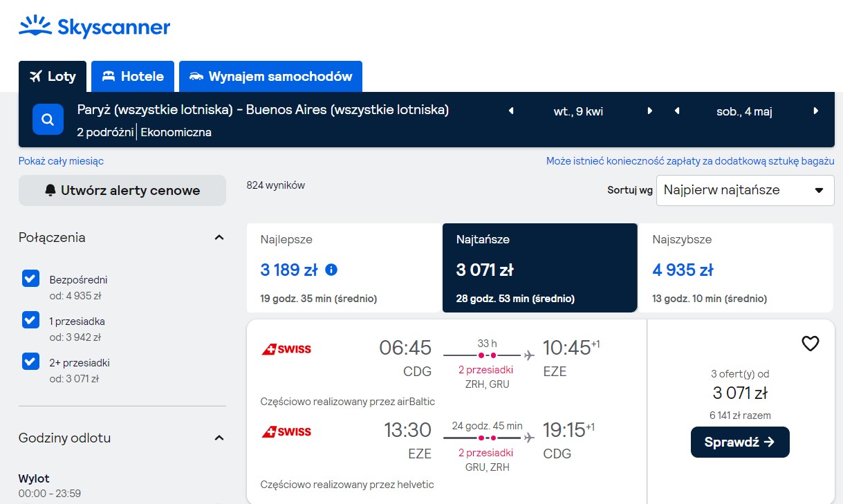This screenshot has width=843, height=504.
Task: Click the Sprawdź button
Action: coord(740,442)
